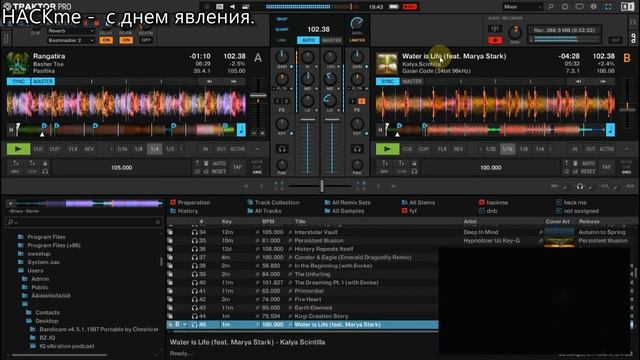The width and height of the screenshot is (640, 360).
Task: Toggle SYNC on Deck A
Action: coord(18,81)
